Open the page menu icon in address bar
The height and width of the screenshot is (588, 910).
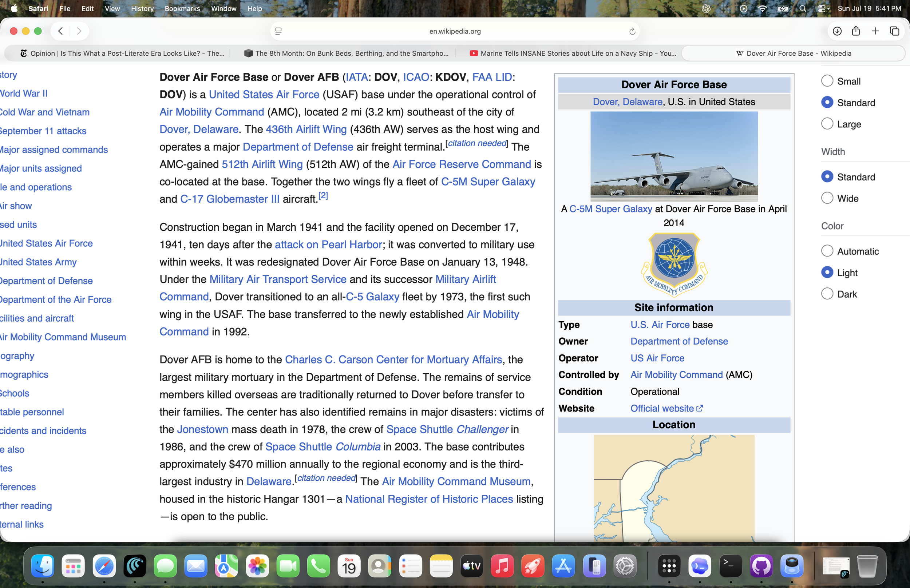coord(278,31)
